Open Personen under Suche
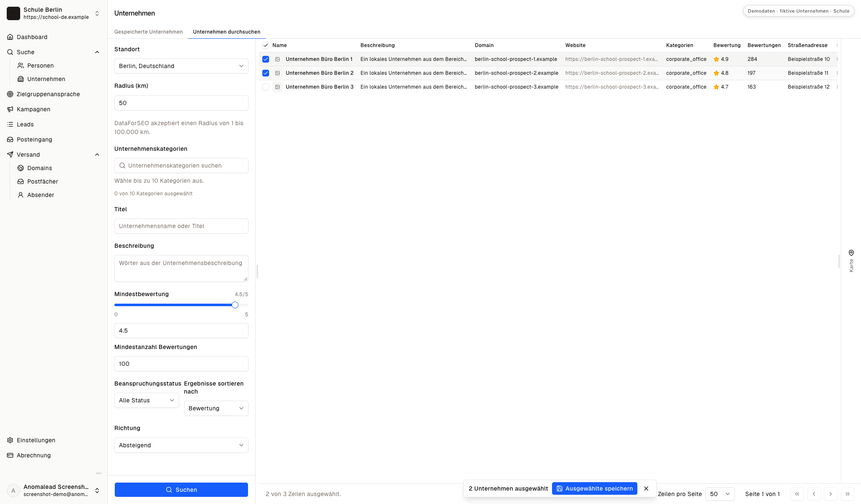Image resolution: width=861 pixels, height=504 pixels. pos(40,66)
